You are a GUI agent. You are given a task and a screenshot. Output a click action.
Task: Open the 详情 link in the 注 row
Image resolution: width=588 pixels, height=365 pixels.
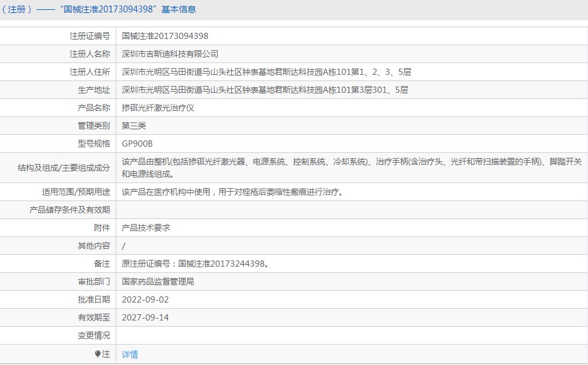click(130, 354)
